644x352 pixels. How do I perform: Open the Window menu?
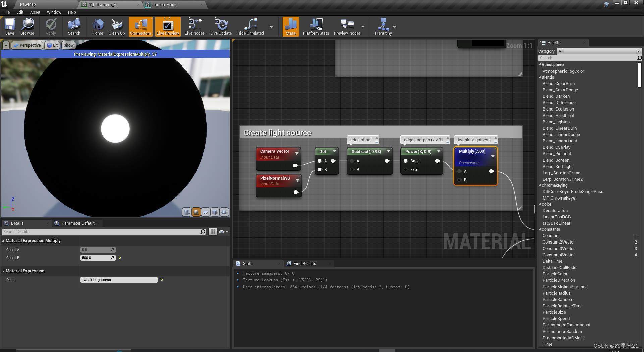pyautogui.click(x=54, y=12)
